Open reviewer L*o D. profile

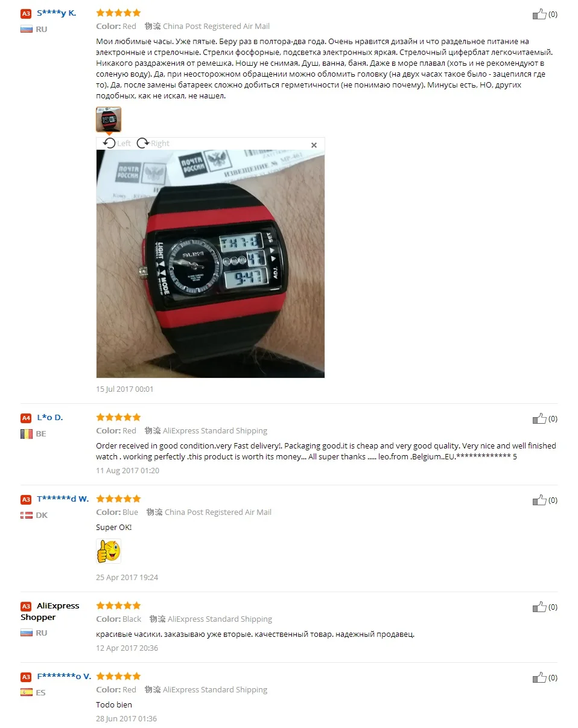tap(50, 417)
